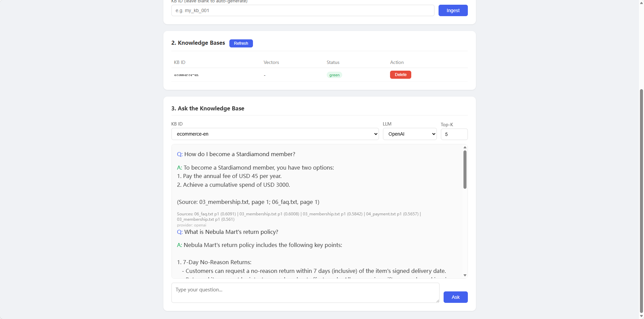Delete the ecommerce-en knowledge base

point(400,74)
